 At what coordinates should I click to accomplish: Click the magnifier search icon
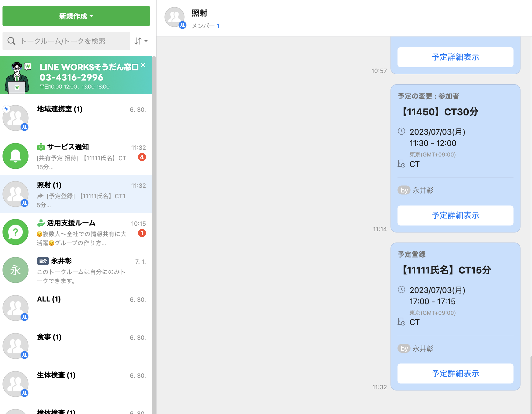pyautogui.click(x=11, y=41)
